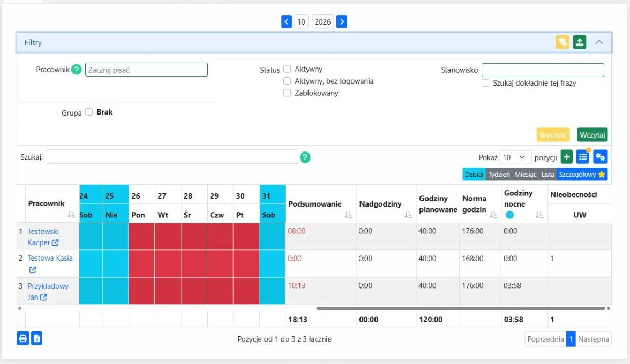
Task: Tick the Aktywny status checkbox
Action: 287,69
